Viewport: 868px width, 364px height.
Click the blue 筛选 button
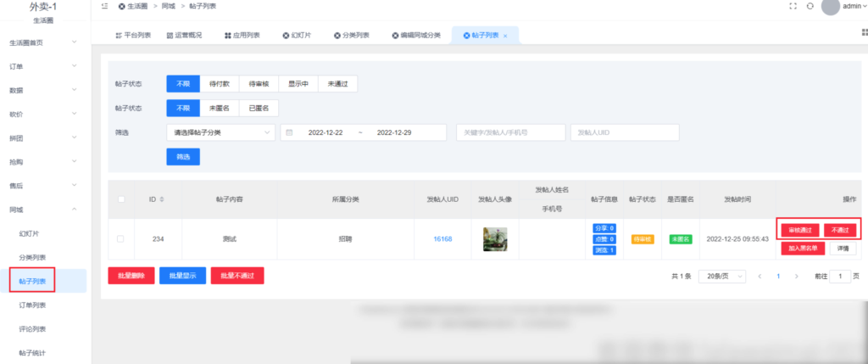(x=183, y=157)
